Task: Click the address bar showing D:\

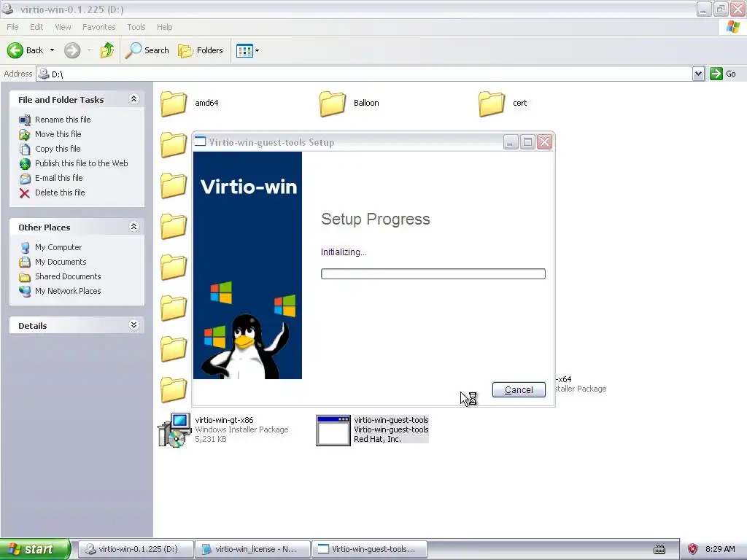Action: [365, 74]
